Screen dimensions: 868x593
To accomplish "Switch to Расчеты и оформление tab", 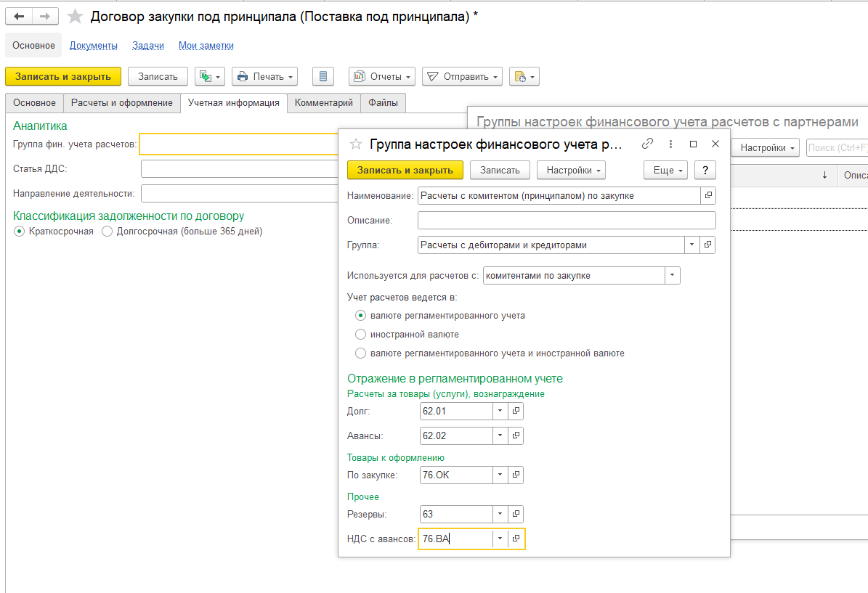I will pyautogui.click(x=121, y=103).
